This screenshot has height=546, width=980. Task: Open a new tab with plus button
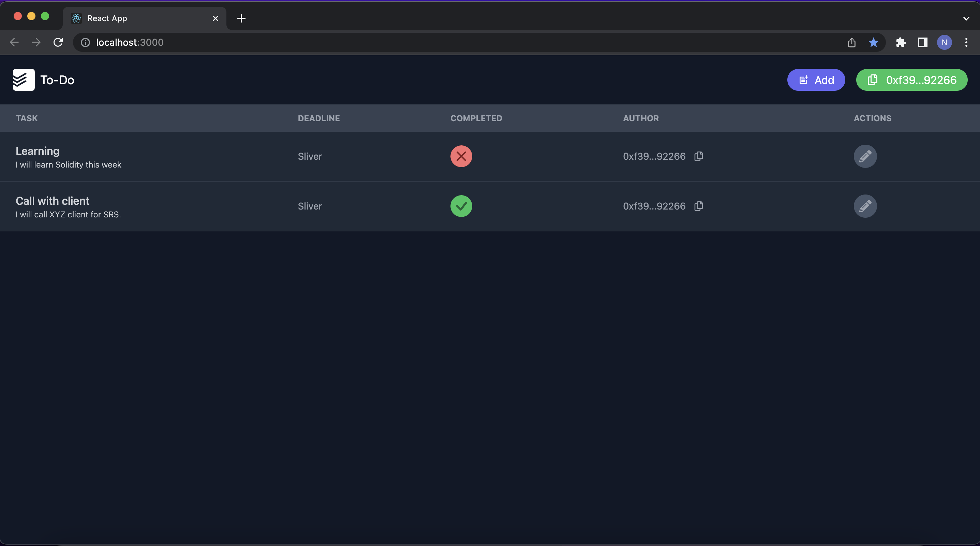tap(241, 18)
